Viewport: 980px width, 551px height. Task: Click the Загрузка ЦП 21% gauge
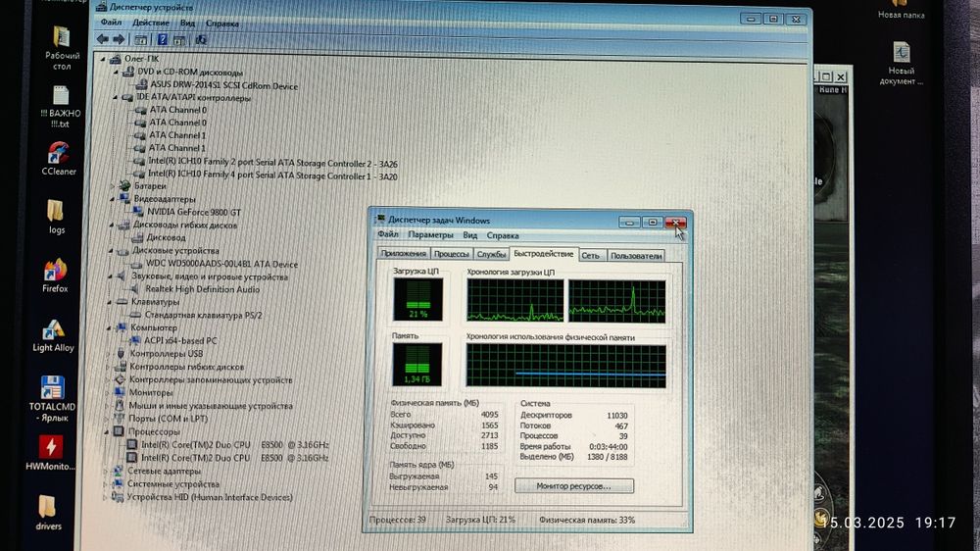(x=417, y=299)
